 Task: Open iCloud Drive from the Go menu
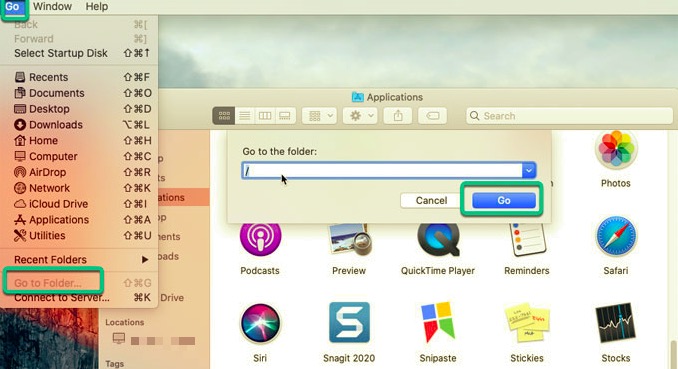pos(79,204)
